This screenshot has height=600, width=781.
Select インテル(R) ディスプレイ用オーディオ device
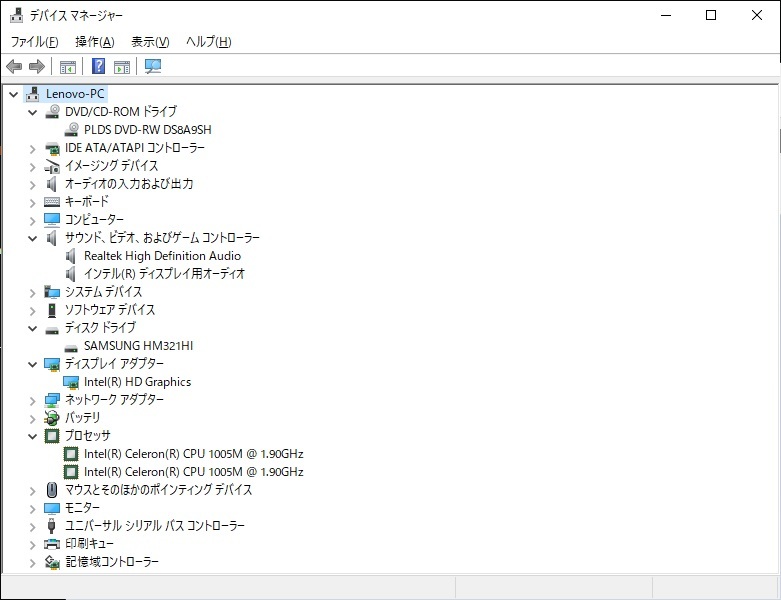coord(165,273)
